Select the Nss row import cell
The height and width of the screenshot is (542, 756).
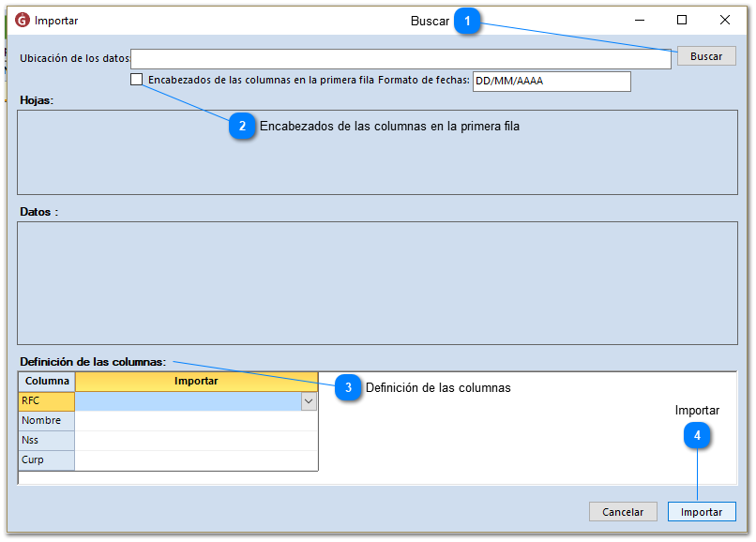pyautogui.click(x=195, y=441)
